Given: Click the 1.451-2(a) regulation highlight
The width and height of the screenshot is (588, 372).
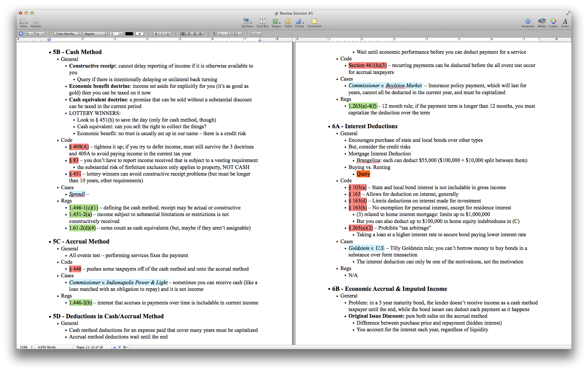Looking at the screenshot, I should (x=80, y=214).
